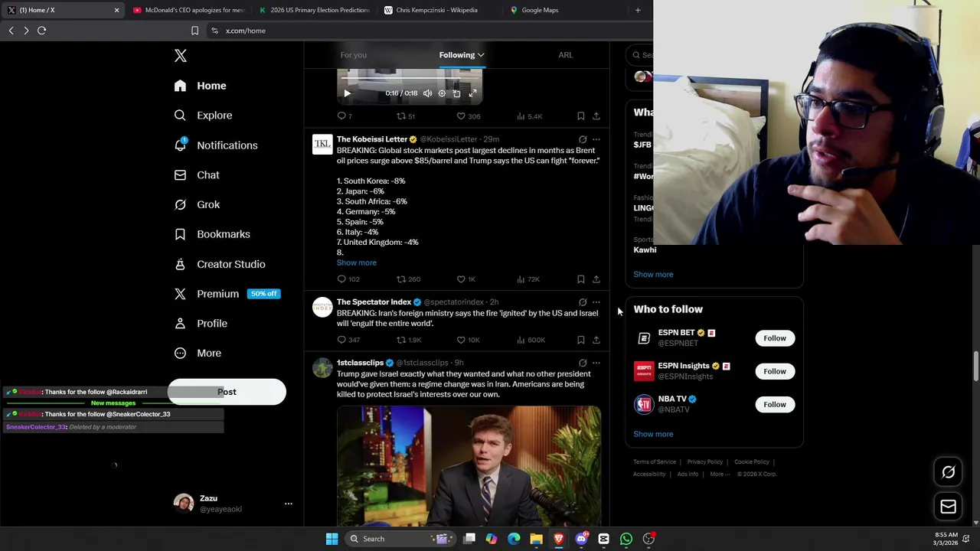Open more options on Spectator Index post
The width and height of the screenshot is (980, 551).
point(596,302)
